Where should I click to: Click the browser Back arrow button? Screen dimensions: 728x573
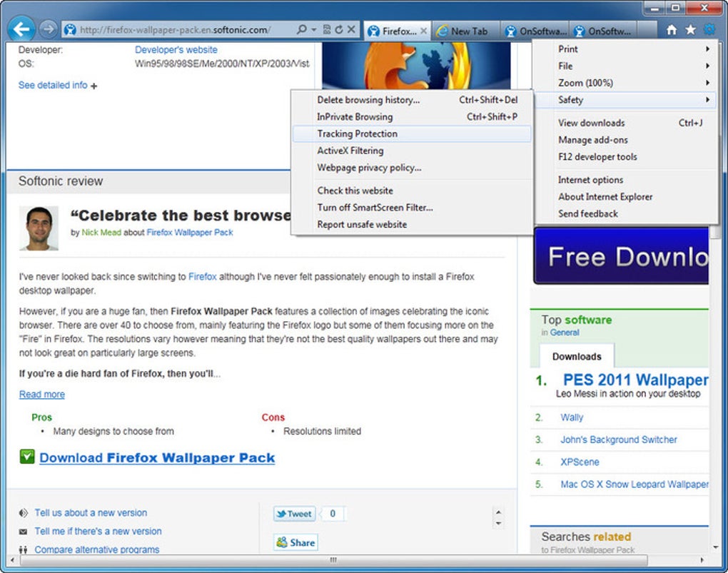21,30
